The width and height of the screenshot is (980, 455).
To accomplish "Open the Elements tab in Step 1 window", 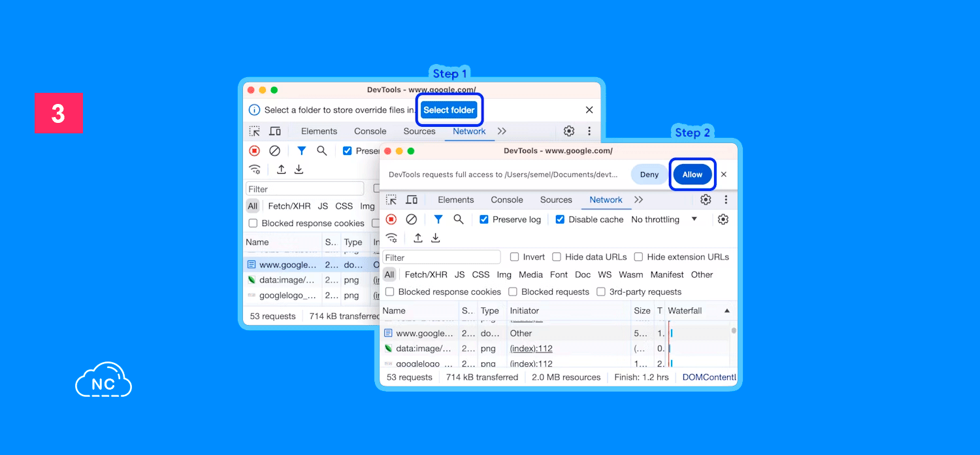I will (x=319, y=131).
